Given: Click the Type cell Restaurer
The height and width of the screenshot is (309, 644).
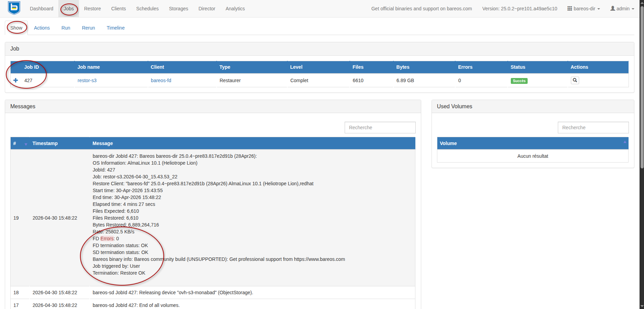Looking at the screenshot, I should coord(230,80).
